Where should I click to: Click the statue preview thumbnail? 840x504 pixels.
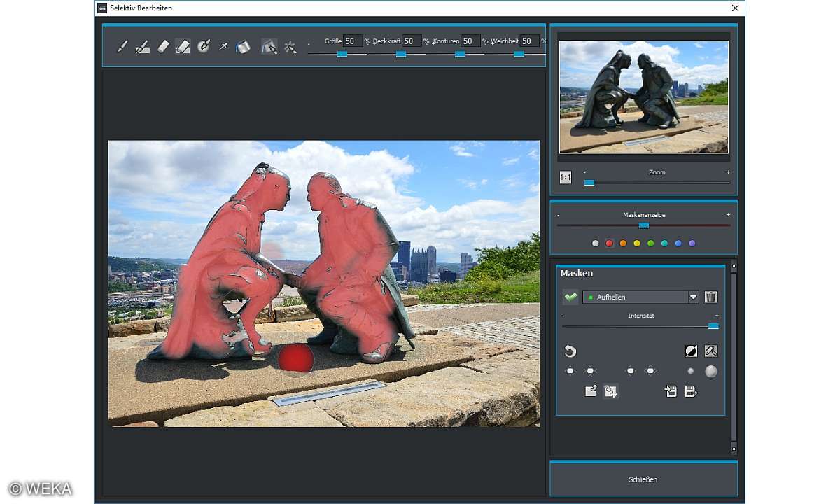(644, 97)
